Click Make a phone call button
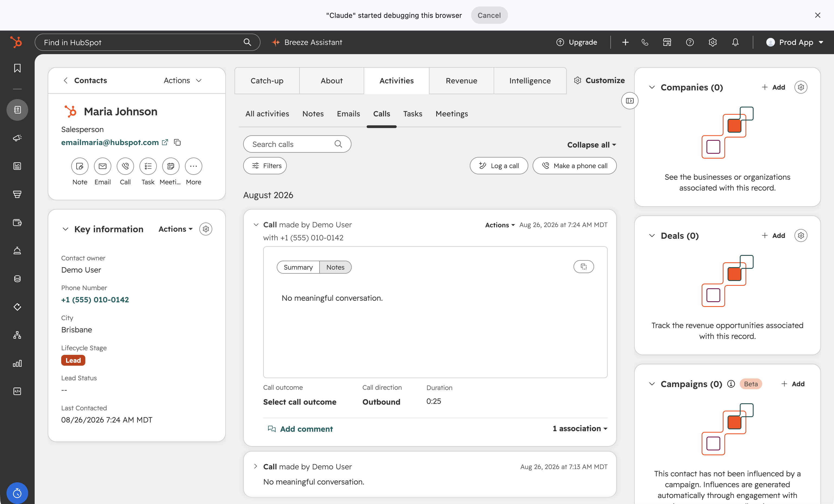Viewport: 834px width, 504px height. (x=574, y=166)
